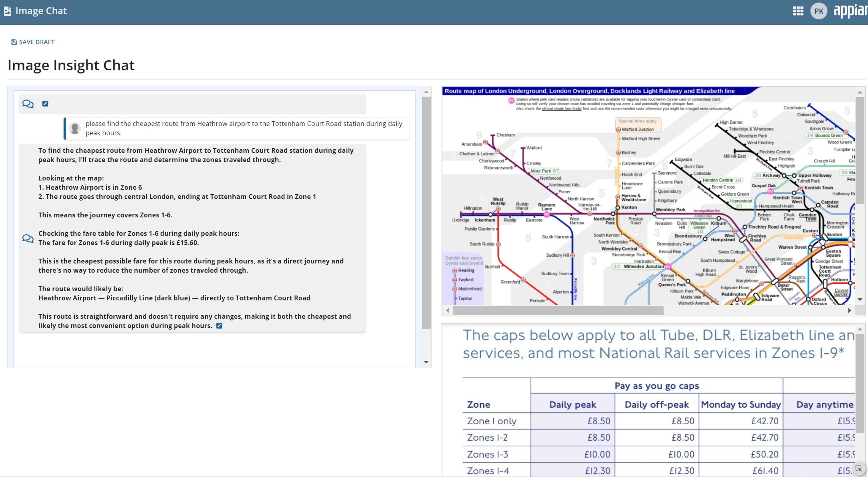Click the route map scroll-down arrow
868x477 pixels.
(860, 299)
